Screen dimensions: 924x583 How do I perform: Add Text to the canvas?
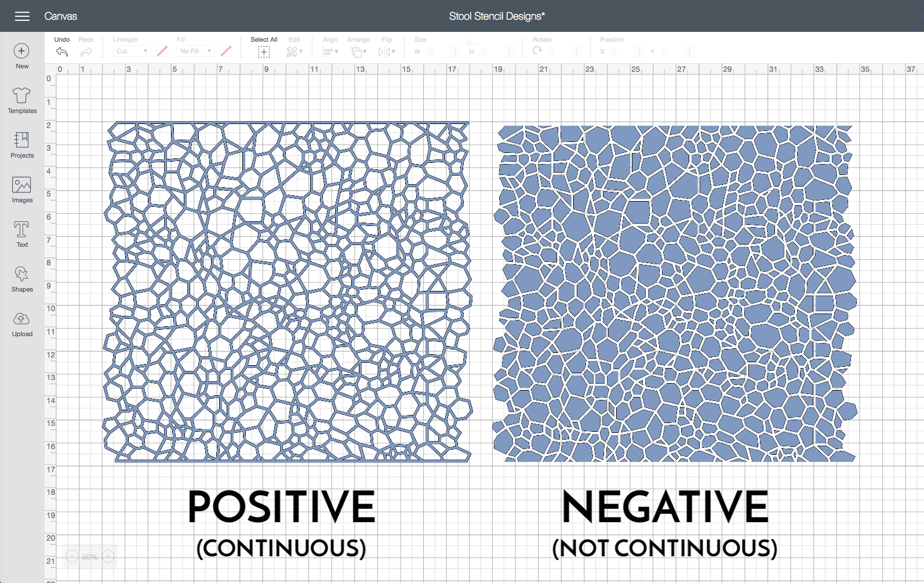click(x=22, y=234)
